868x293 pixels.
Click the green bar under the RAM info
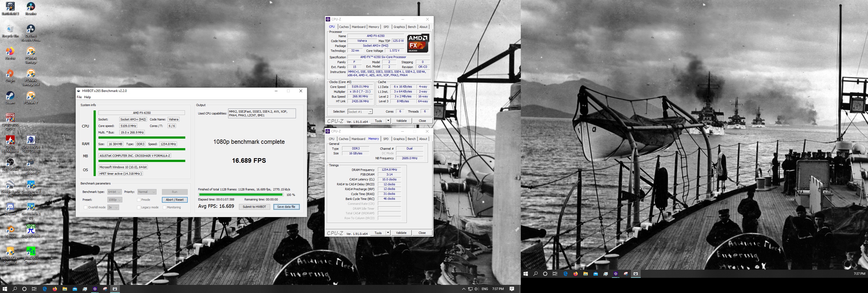click(x=142, y=149)
